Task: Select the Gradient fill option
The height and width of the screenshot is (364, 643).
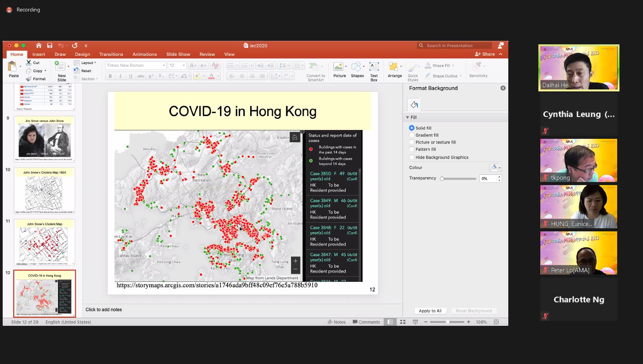Action: pos(412,135)
